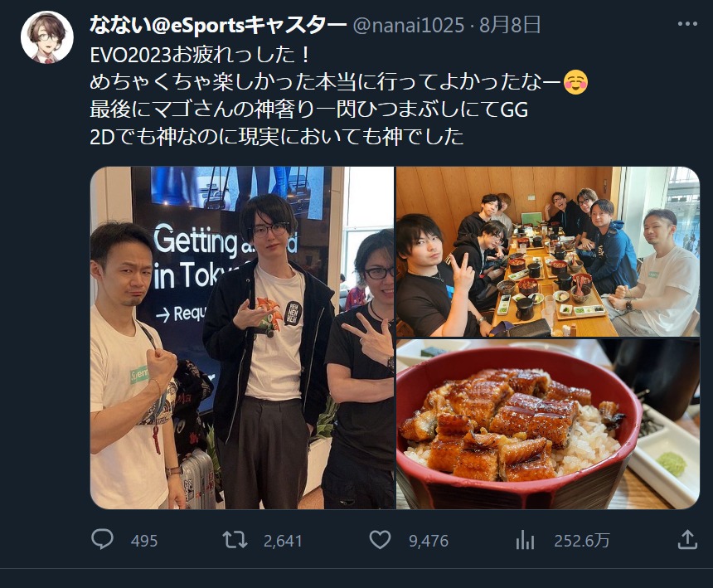Click the display name なない@eSportsキャスター
The height and width of the screenshot is (588, 713).
(x=218, y=25)
